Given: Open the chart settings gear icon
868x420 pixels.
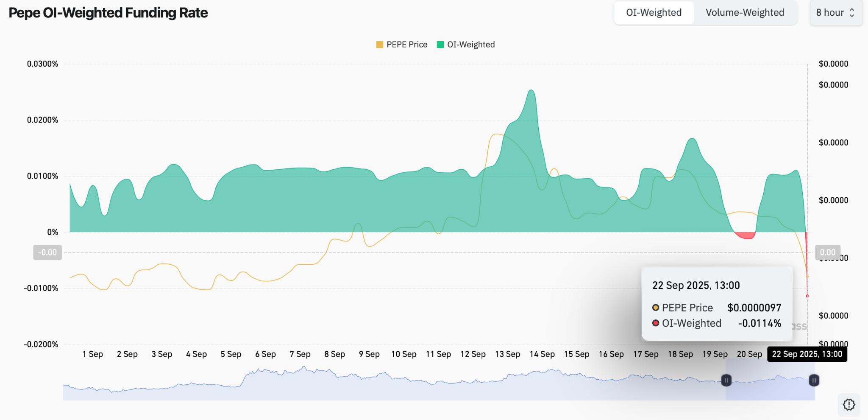Looking at the screenshot, I should [849, 404].
